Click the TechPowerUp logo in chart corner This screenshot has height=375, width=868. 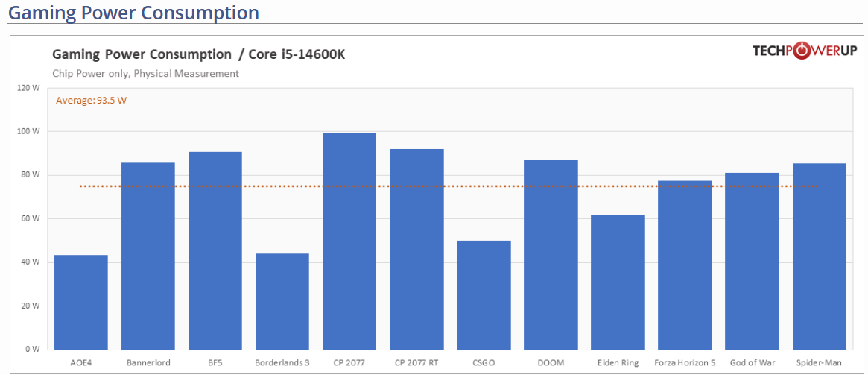pos(805,51)
